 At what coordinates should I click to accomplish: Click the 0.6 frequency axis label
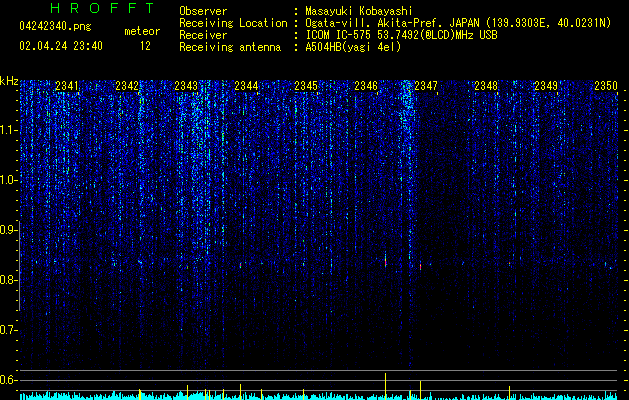tap(8, 380)
